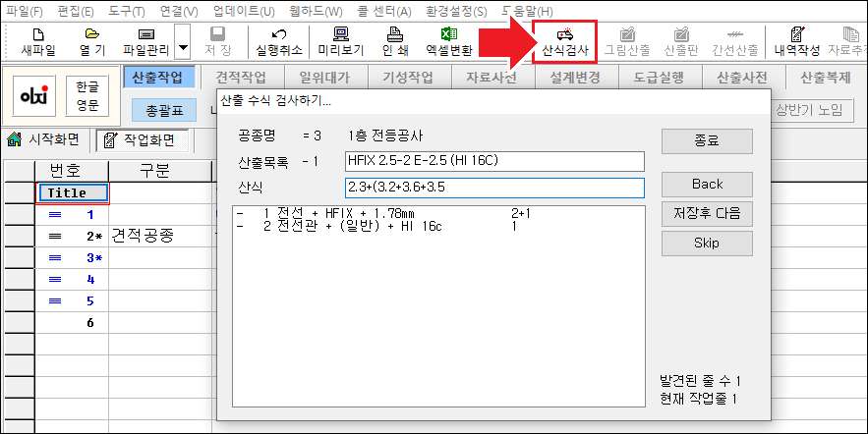Open 미리보기 preview icon
This screenshot has width=868, height=434.
[341, 42]
